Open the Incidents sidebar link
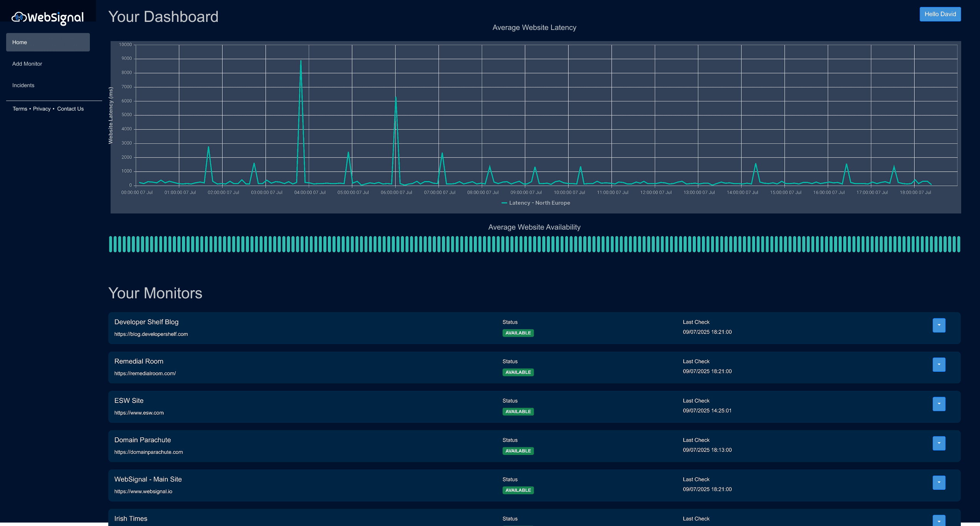 point(23,85)
